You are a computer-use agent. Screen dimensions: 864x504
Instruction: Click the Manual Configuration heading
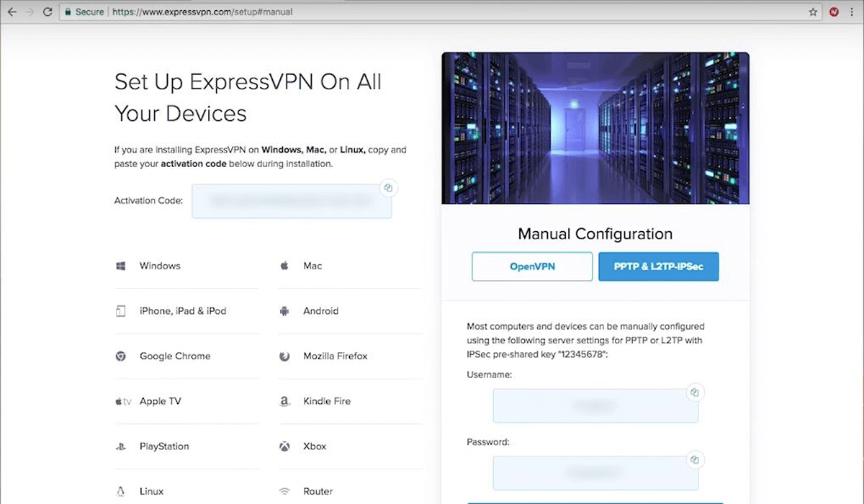tap(595, 234)
